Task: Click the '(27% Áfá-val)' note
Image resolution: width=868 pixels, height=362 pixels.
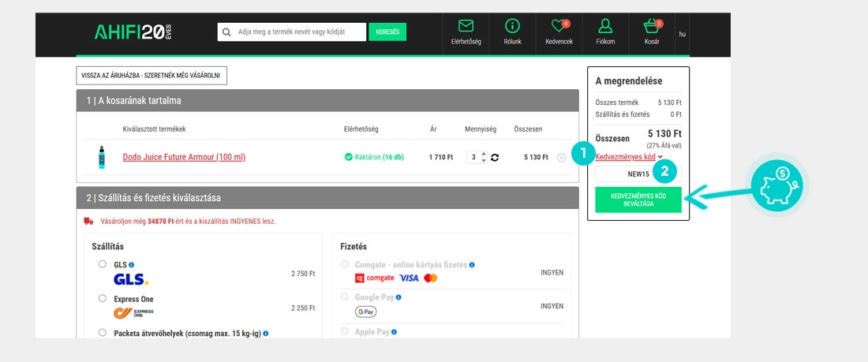Action: (x=663, y=146)
